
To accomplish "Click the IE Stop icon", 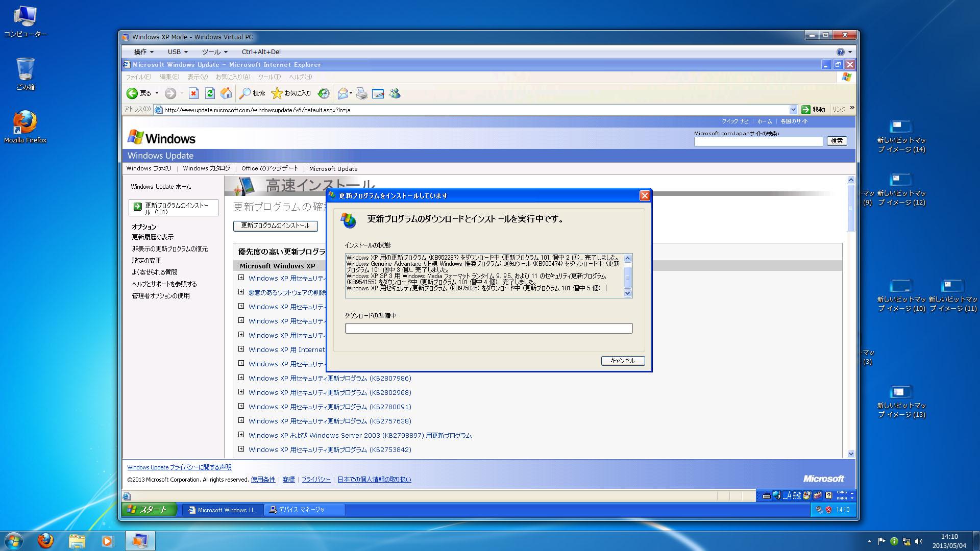I will pos(193,93).
